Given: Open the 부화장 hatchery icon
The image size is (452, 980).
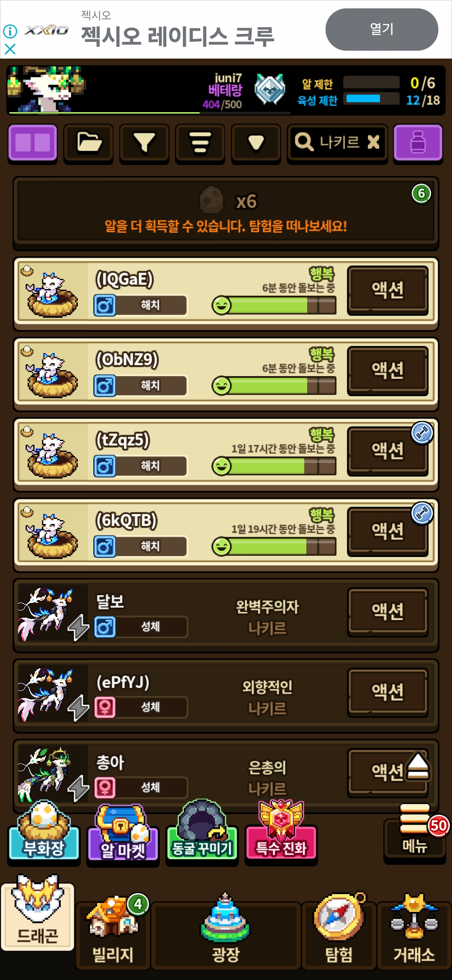Looking at the screenshot, I should 44,831.
